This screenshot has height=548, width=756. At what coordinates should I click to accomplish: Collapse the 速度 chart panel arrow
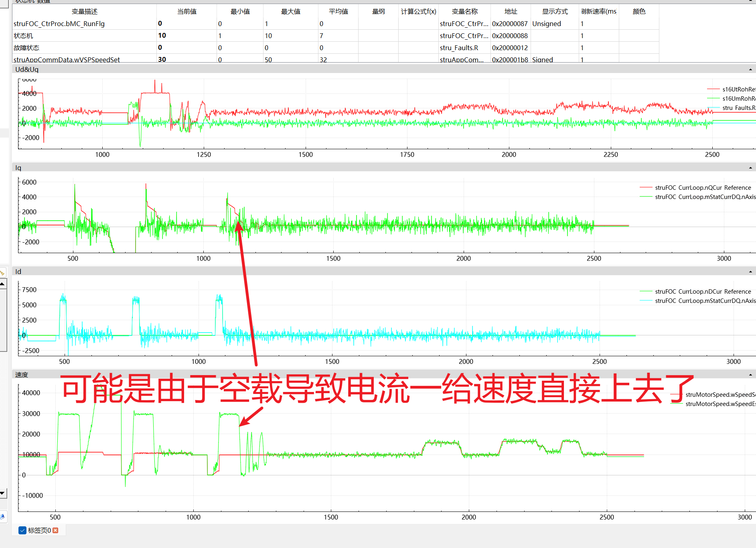750,375
